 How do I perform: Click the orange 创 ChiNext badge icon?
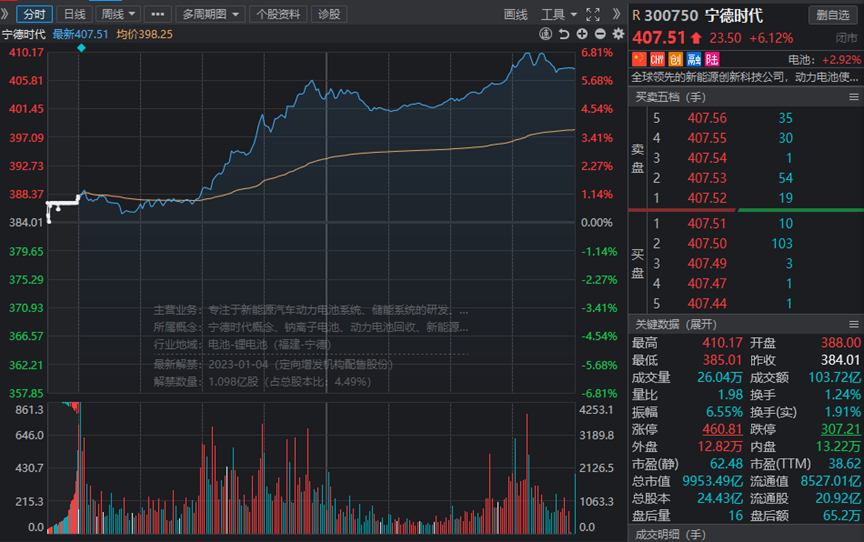pyautogui.click(x=673, y=61)
